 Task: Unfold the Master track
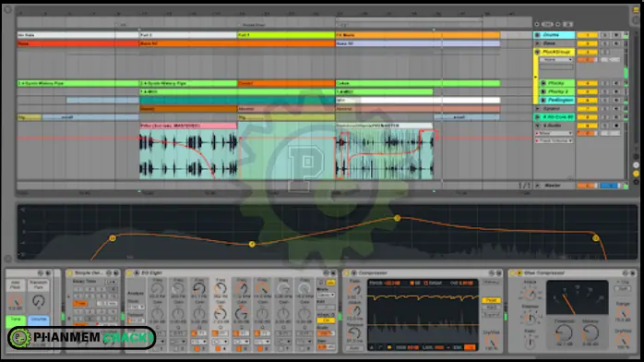(537, 186)
